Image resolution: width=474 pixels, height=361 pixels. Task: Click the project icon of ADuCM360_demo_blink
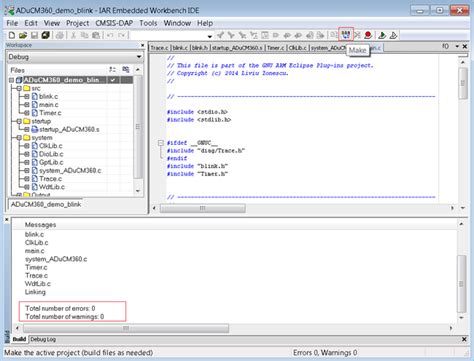[x=19, y=80]
